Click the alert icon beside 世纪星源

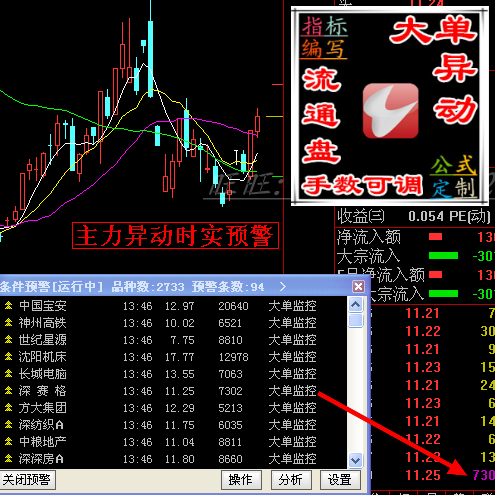click(8, 339)
